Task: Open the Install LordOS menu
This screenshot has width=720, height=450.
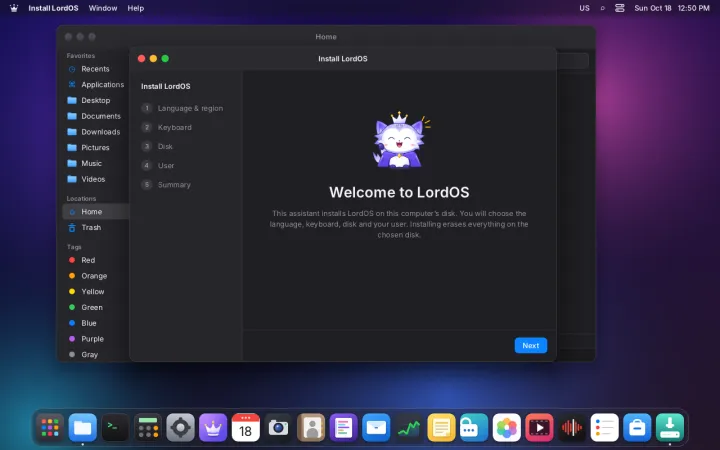Action: pos(53,8)
